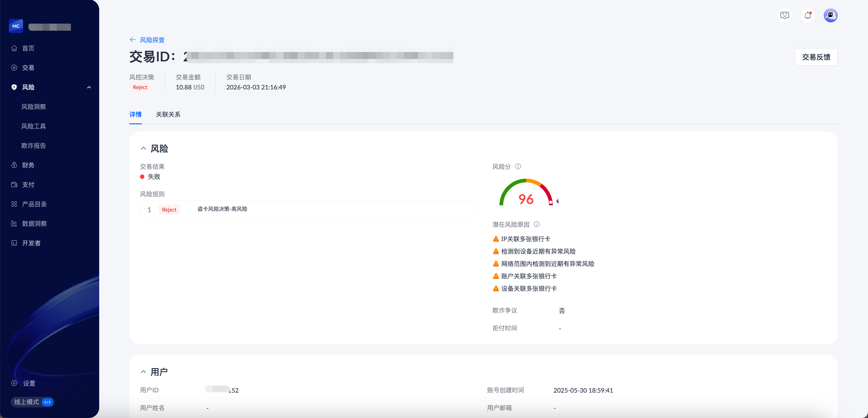Viewport: 868px width, 418px height.
Task: Select the 详情 tab
Action: click(x=136, y=115)
